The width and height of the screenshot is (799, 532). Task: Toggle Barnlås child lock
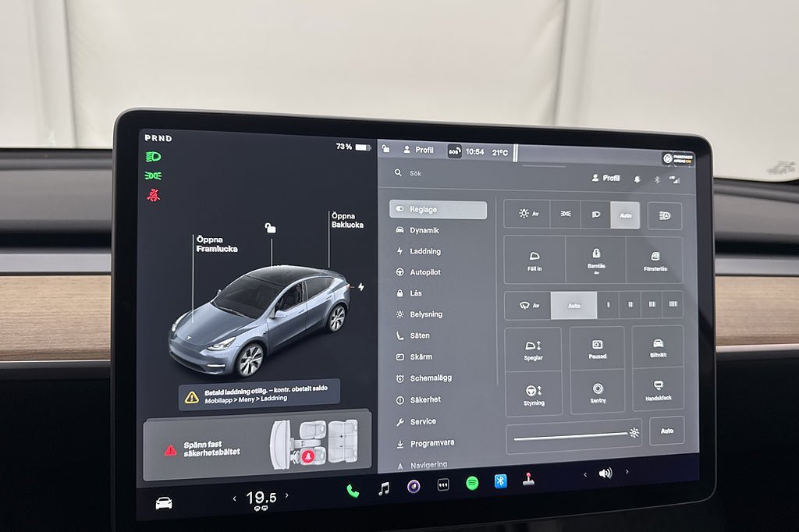[595, 259]
